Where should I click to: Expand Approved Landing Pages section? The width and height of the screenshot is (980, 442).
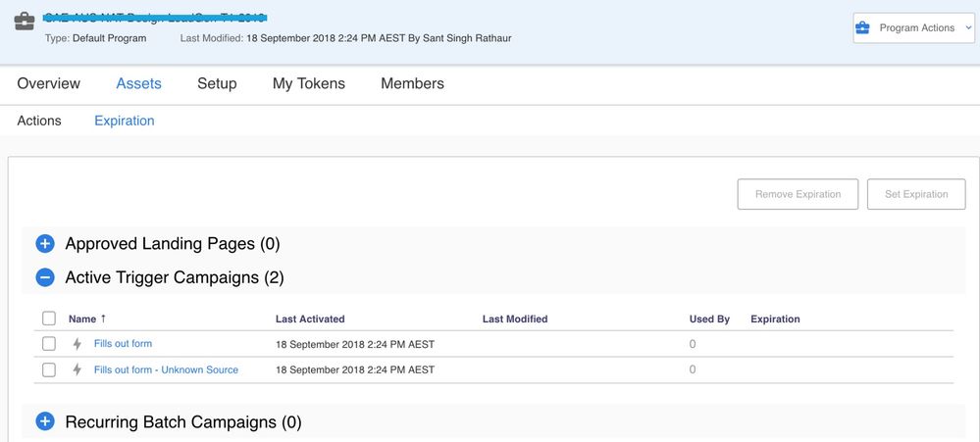point(45,244)
